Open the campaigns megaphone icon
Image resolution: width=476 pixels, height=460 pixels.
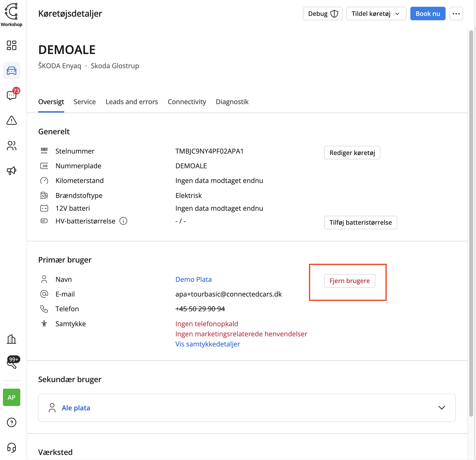(11, 171)
